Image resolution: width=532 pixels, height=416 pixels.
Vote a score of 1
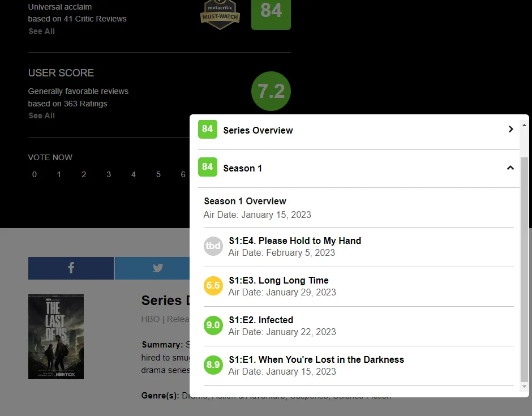(x=59, y=174)
